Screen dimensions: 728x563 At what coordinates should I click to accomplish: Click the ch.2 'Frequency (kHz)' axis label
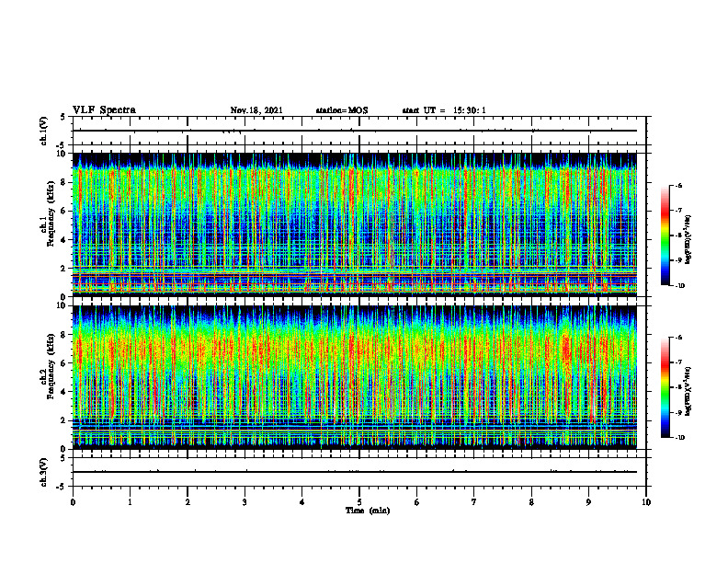[51, 367]
